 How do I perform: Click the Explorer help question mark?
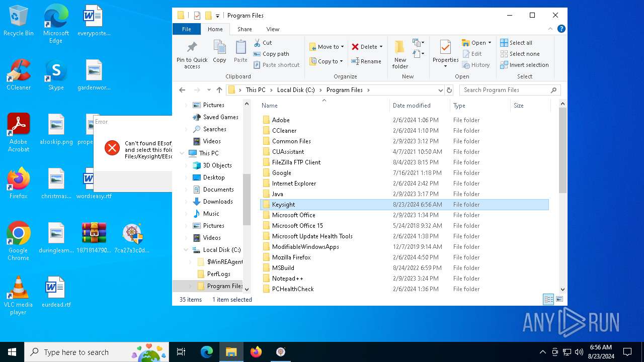click(561, 29)
